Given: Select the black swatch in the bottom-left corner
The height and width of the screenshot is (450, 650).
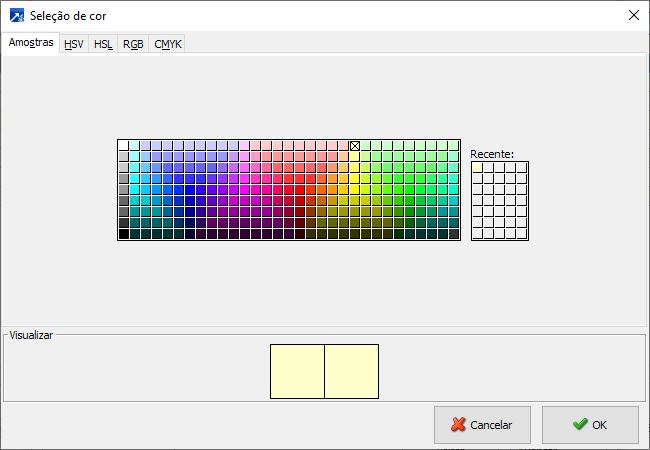Looking at the screenshot, I should click(x=124, y=234).
